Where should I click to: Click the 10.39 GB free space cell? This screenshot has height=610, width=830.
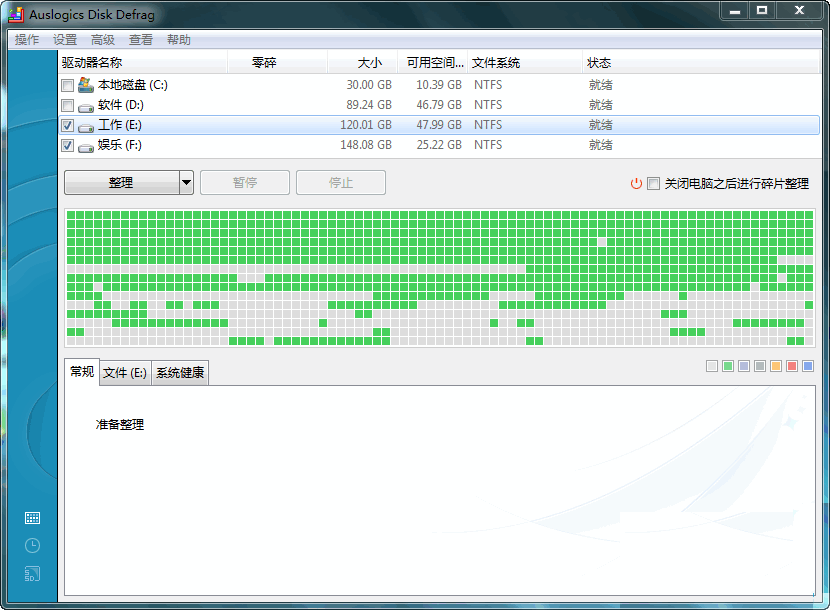pos(439,85)
